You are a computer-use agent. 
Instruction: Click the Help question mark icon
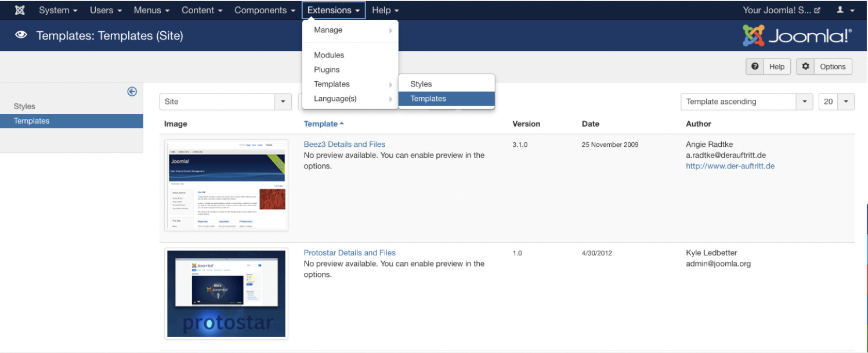(755, 66)
